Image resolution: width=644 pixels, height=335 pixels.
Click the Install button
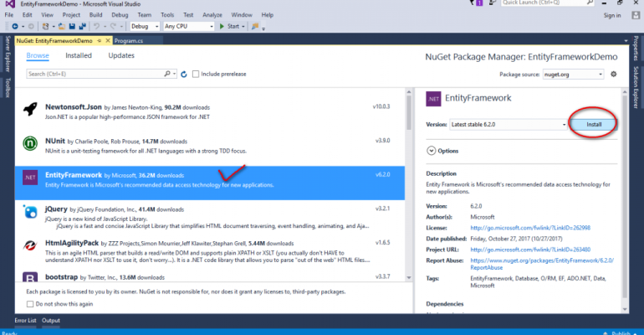point(594,124)
